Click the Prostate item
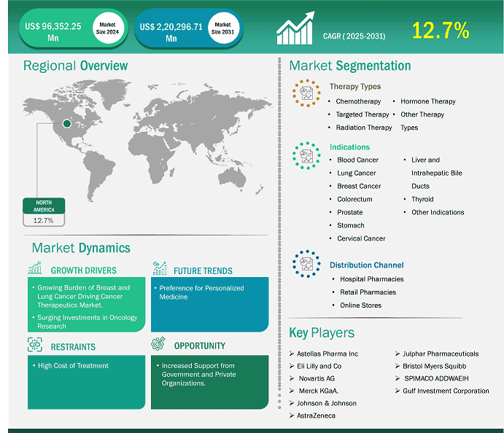 (x=350, y=212)
